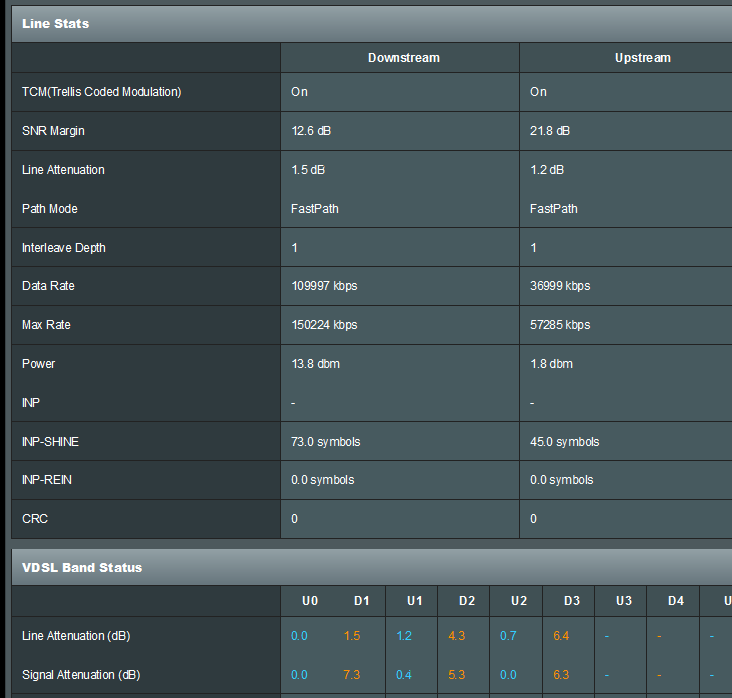Click the downstream Power value 13.8 dbm
732x698 pixels.
(315, 364)
